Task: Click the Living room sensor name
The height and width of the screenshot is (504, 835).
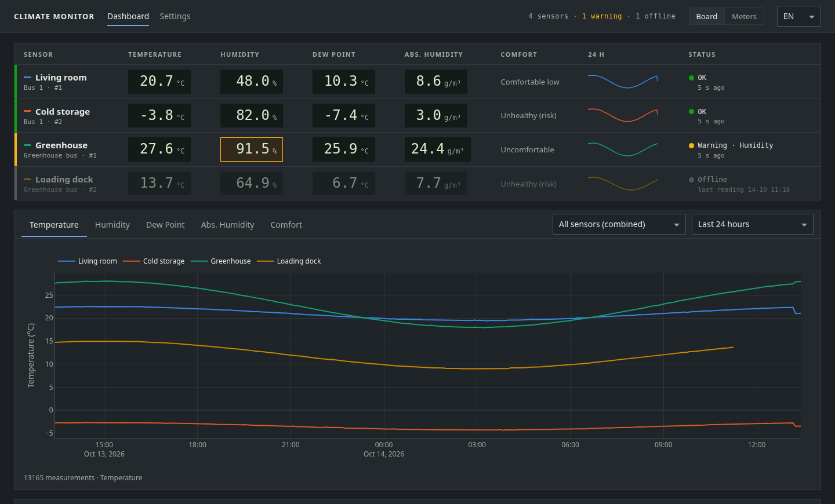Action: [x=61, y=78]
